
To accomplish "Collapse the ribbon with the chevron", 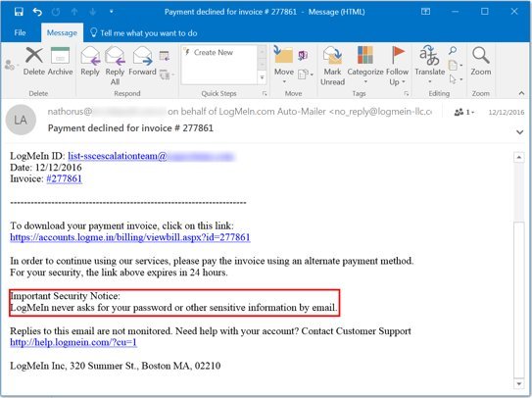I will (x=521, y=93).
